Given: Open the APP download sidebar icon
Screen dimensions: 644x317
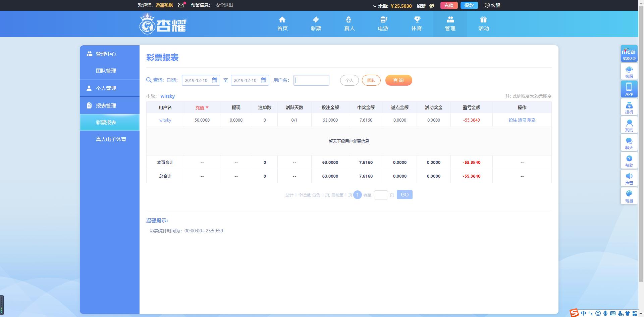Looking at the screenshot, I should click(629, 89).
